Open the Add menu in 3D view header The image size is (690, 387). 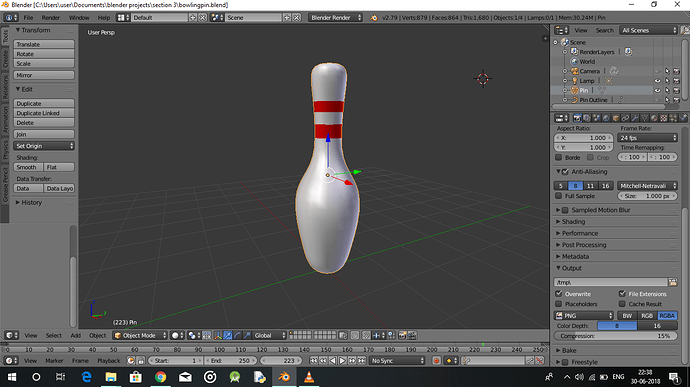click(76, 335)
